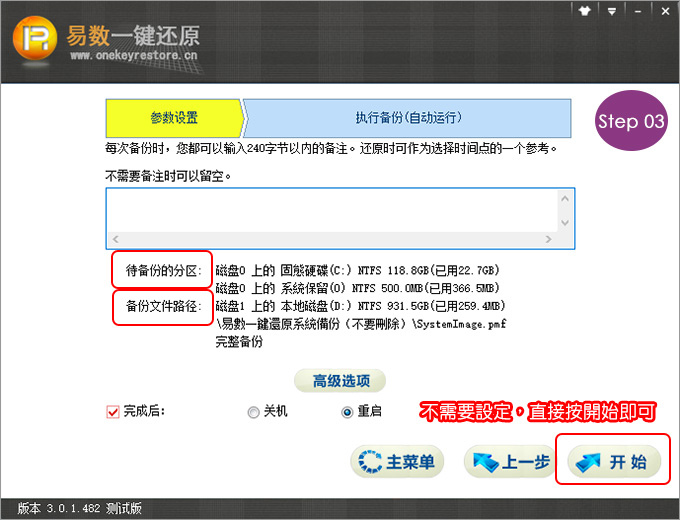Toggle the 完成后 checkbox
This screenshot has height=520, width=680.
click(x=113, y=412)
